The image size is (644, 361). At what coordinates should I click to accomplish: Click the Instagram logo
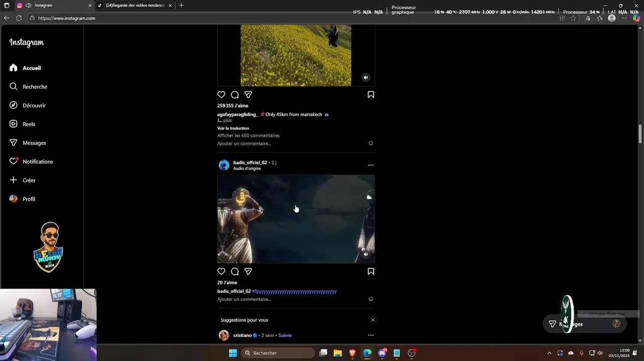click(27, 43)
